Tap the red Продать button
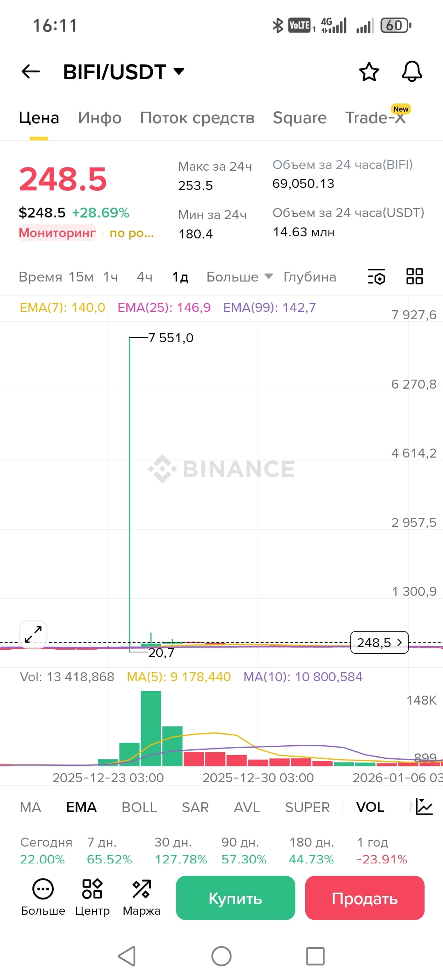Screen dimensions: 443x980 (x=365, y=898)
